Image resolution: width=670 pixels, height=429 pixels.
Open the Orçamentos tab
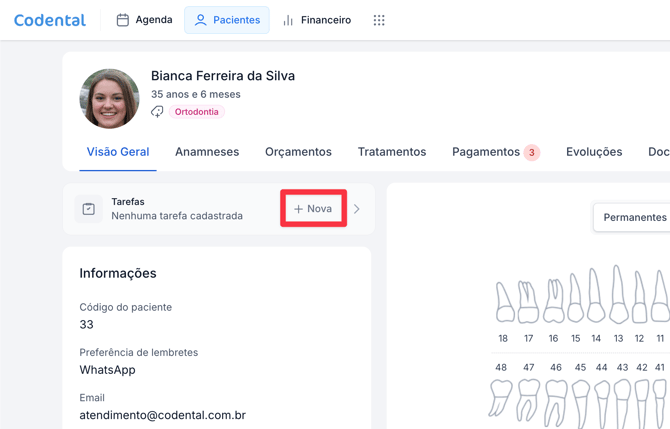coord(298,152)
